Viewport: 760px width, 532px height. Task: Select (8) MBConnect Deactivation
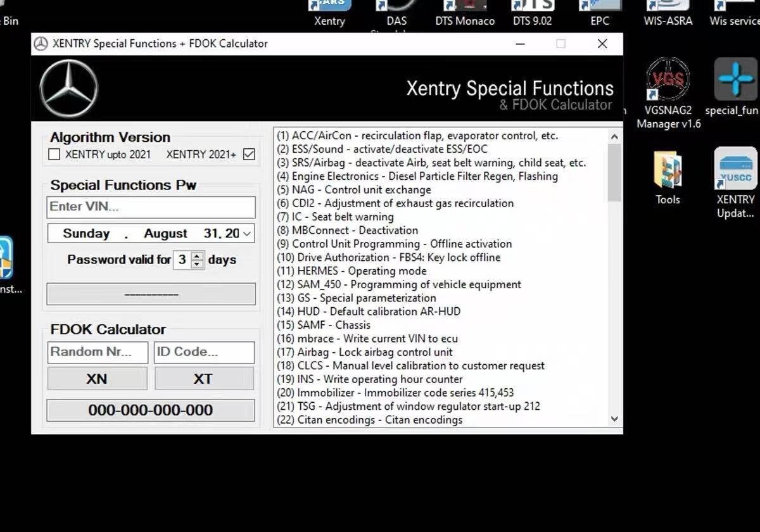[347, 231]
